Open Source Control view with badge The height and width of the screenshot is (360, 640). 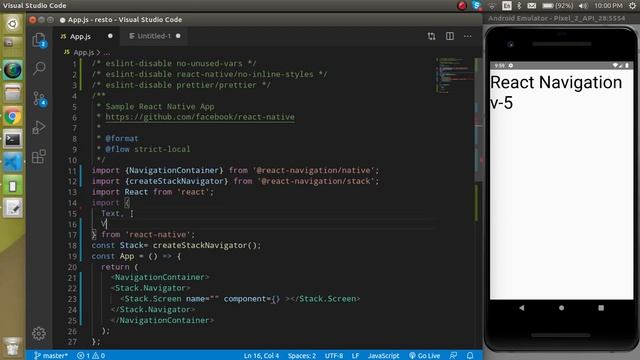[40, 98]
